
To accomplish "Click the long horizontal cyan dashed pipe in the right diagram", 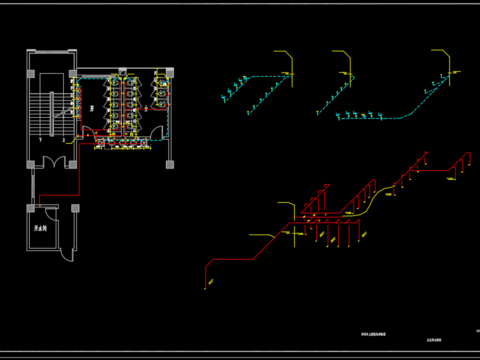I will tap(370, 118).
